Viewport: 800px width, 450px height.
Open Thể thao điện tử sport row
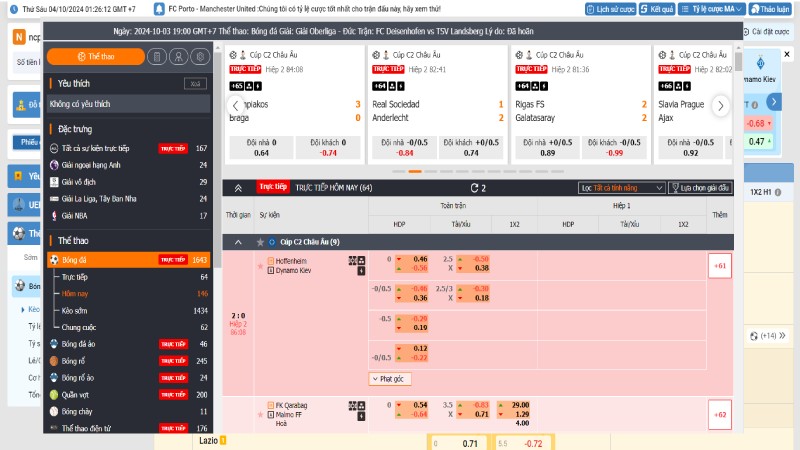[x=129, y=428]
